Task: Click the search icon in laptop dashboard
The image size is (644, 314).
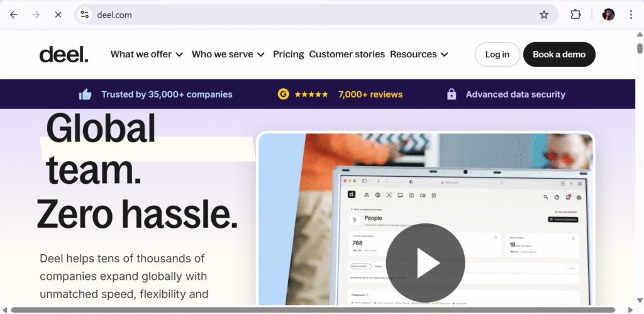Action: point(545,198)
